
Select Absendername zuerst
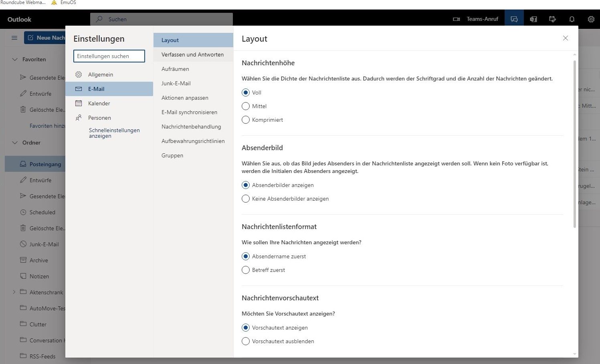click(246, 256)
